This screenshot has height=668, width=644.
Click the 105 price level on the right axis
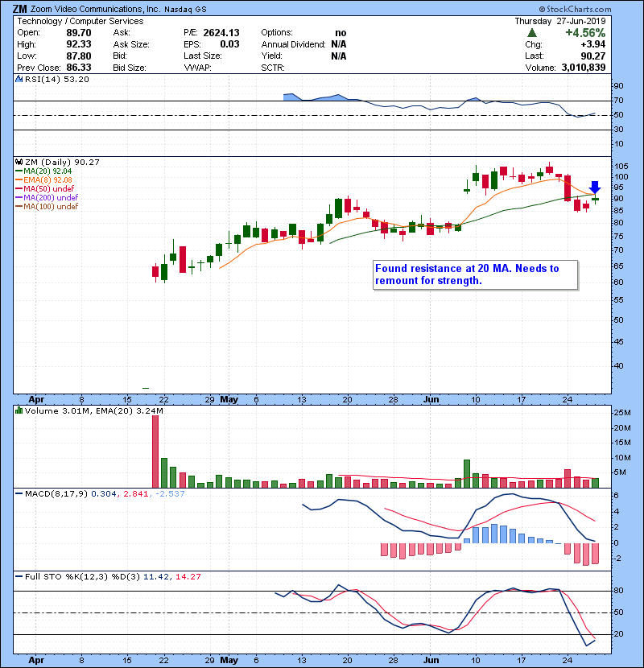(x=621, y=167)
